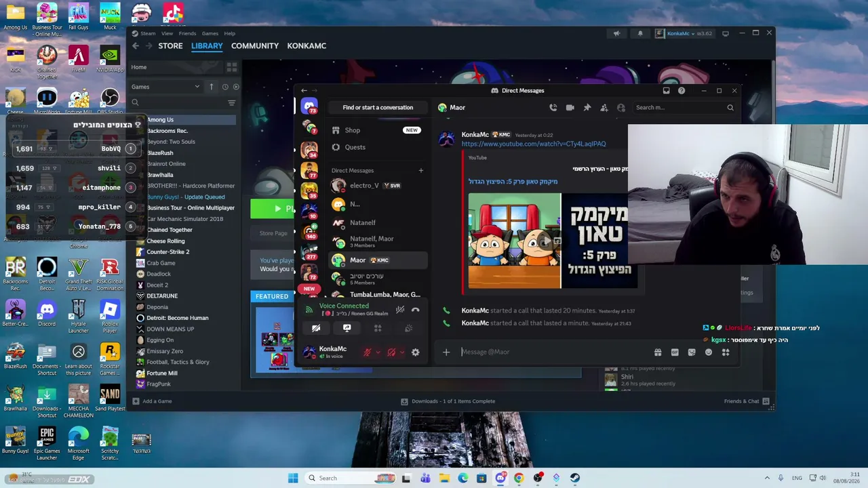Open Discord help icon
Screen dimensions: 868x488
tap(682, 90)
